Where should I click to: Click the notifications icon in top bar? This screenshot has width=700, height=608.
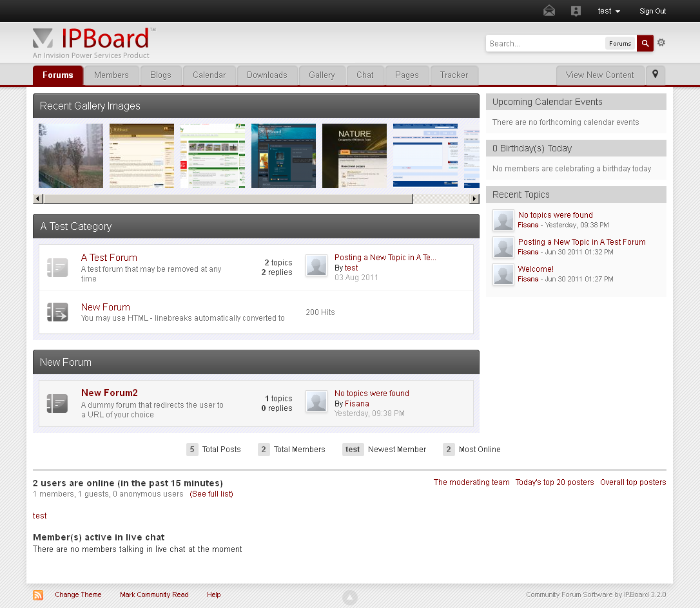pos(576,11)
